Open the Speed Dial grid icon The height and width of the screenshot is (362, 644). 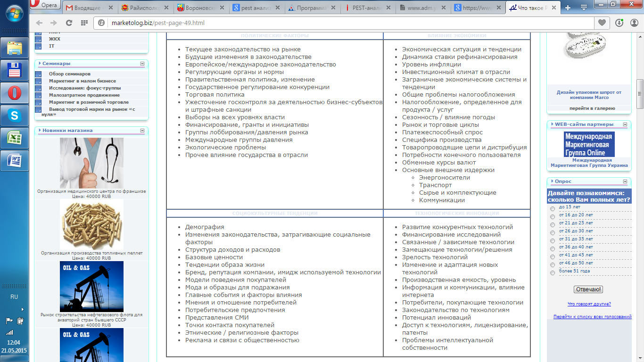pos(84,23)
